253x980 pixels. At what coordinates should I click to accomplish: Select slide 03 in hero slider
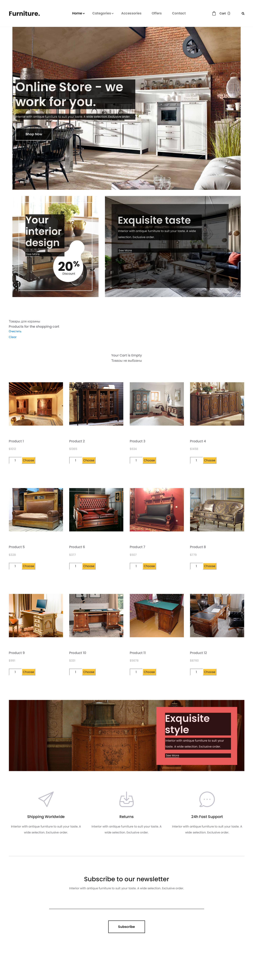pyautogui.click(x=27, y=182)
